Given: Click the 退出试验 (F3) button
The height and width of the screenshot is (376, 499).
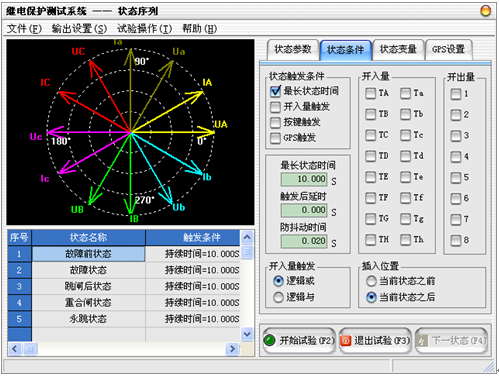Looking at the screenshot, I should click(375, 340).
